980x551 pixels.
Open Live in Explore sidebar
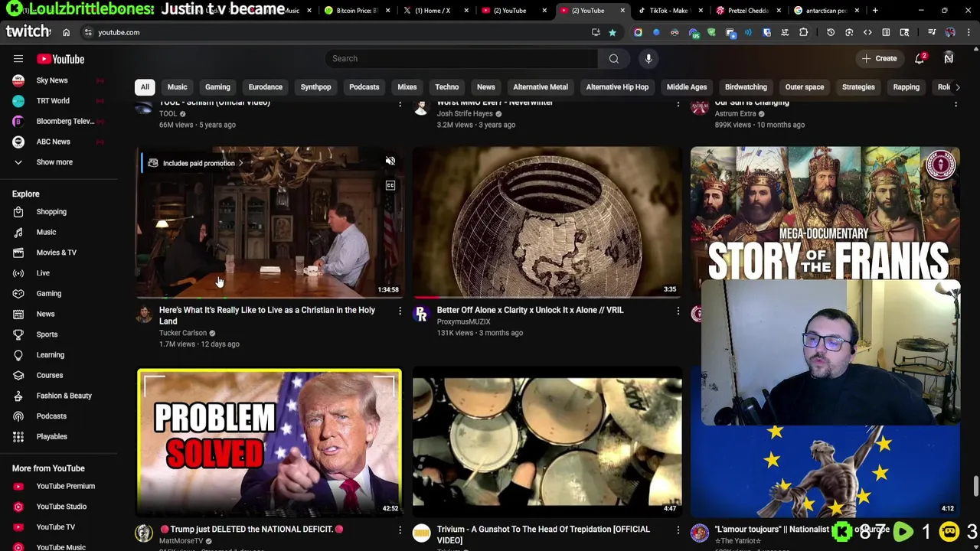coord(43,272)
